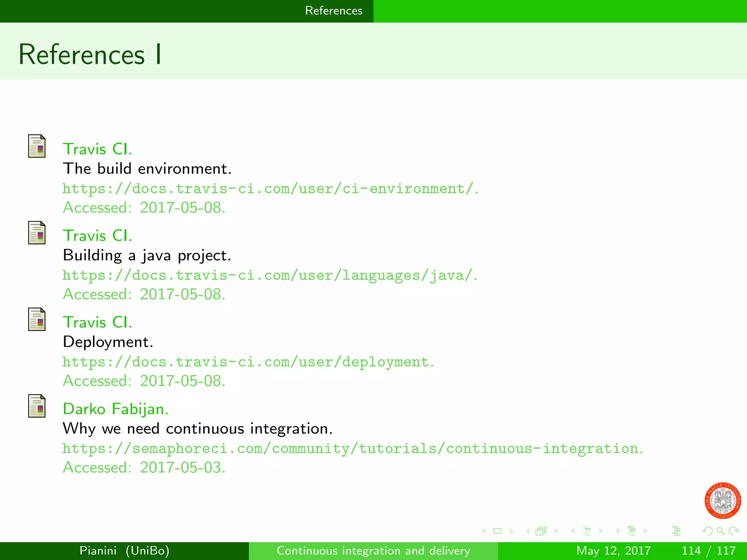Screen dimensions: 747x560
Task: Click 'Accessed: 2017-05-08.' under java link
Action: coord(144,294)
